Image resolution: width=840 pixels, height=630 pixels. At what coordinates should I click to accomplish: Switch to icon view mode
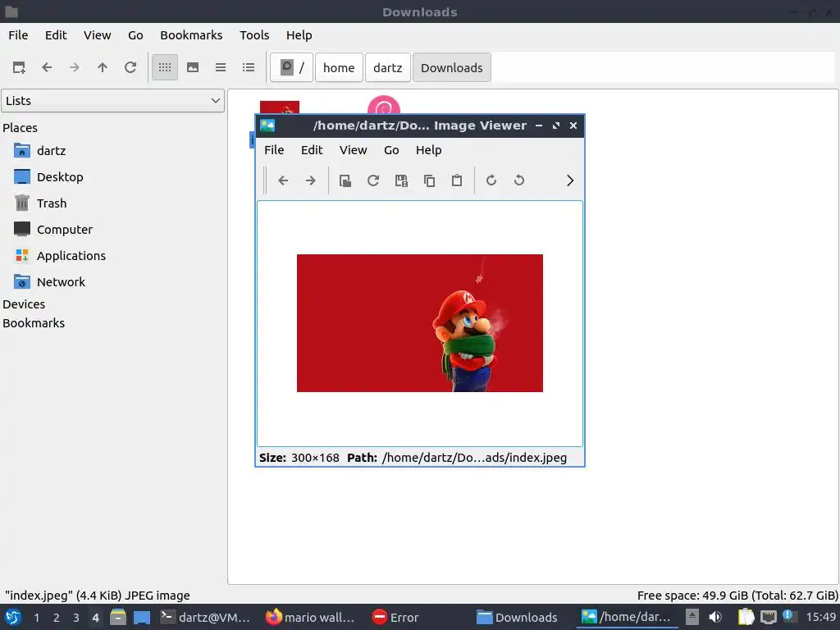click(164, 67)
